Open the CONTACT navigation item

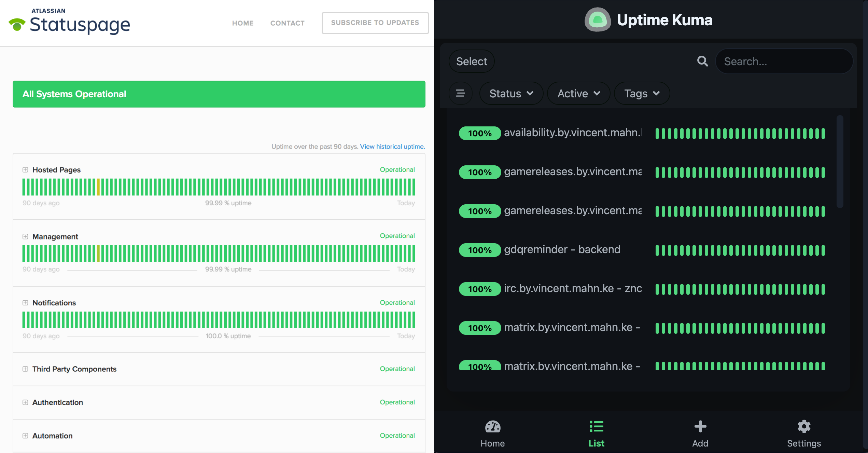(287, 23)
